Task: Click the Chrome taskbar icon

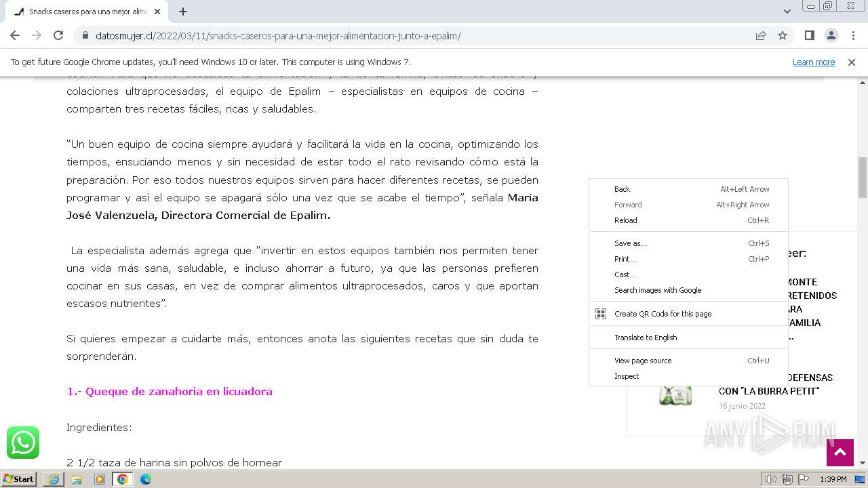Action: [x=123, y=479]
